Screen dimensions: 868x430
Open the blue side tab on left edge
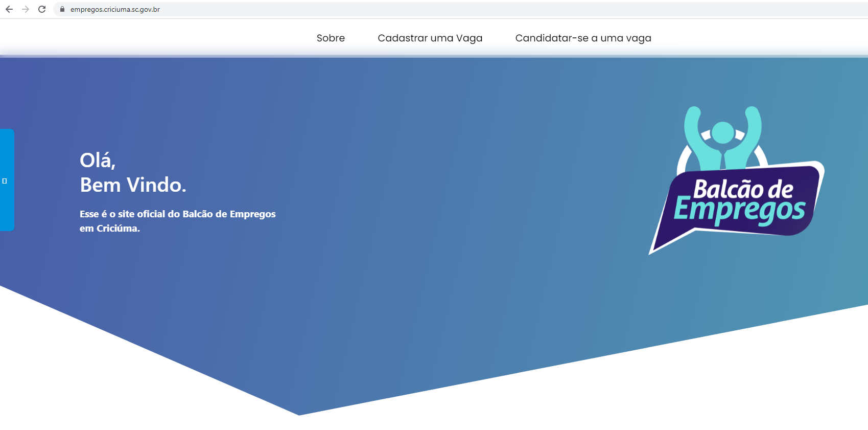(7, 180)
